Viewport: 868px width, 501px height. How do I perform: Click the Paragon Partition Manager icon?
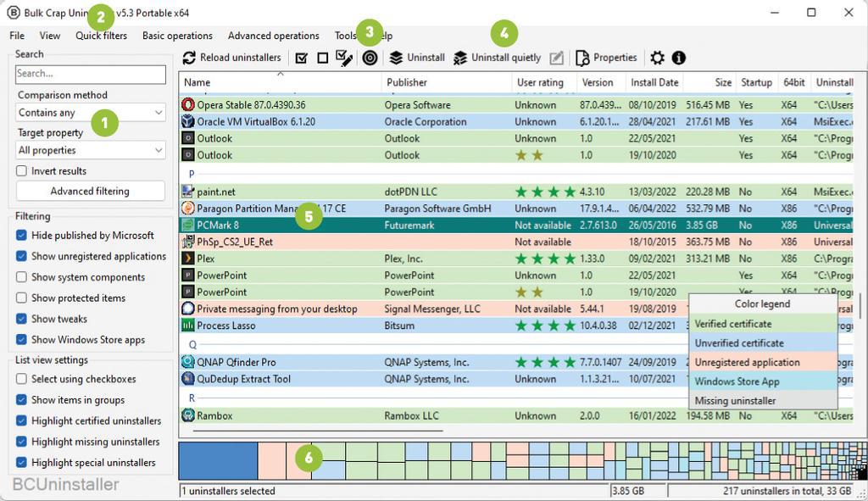(x=188, y=209)
